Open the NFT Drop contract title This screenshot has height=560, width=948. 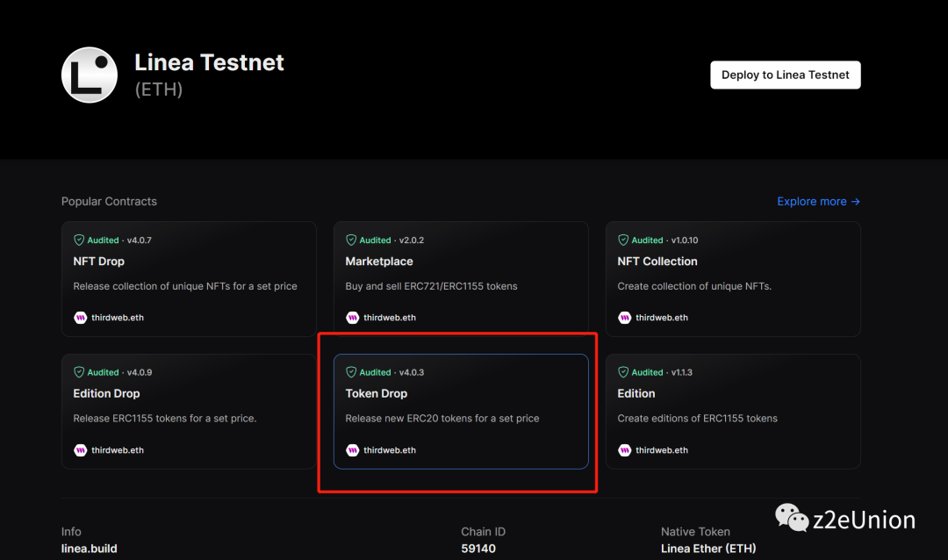pos(98,262)
